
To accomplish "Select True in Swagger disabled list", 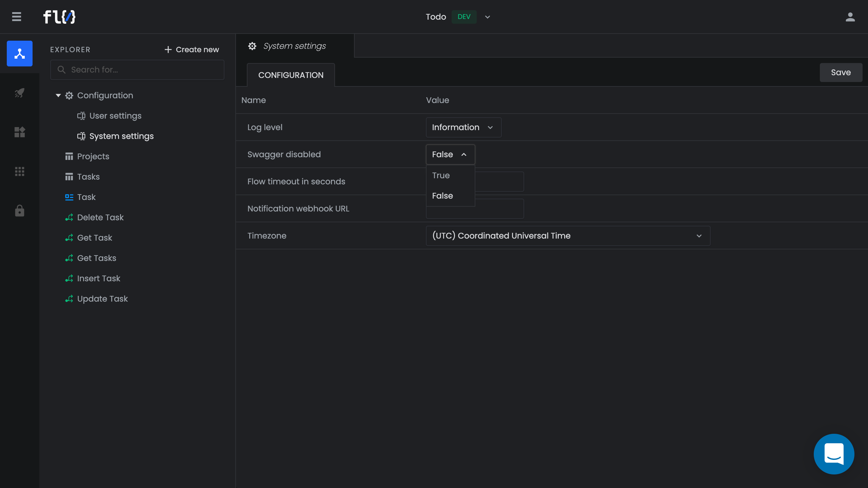I will 441,176.
